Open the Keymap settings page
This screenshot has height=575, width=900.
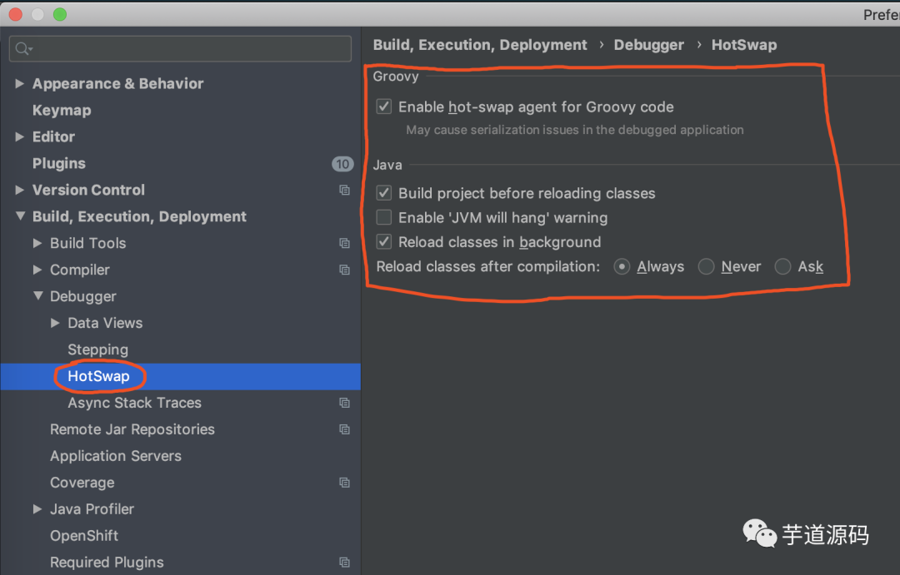61,110
